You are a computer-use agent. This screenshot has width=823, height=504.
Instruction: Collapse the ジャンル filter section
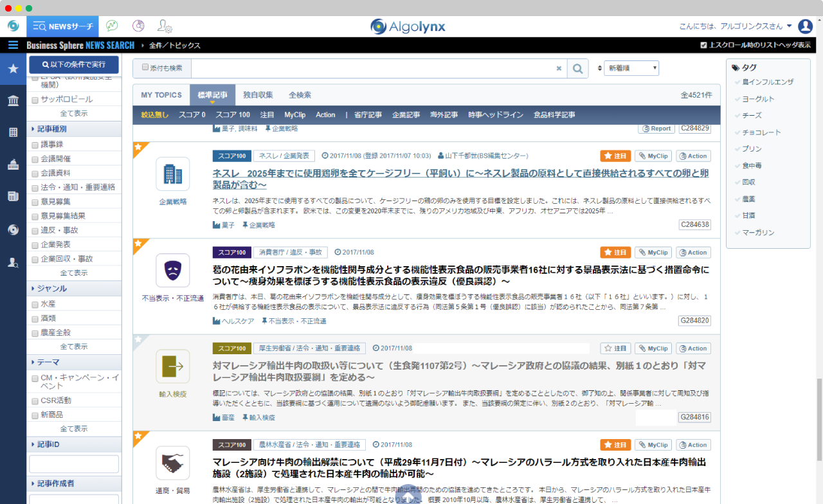pos(51,289)
